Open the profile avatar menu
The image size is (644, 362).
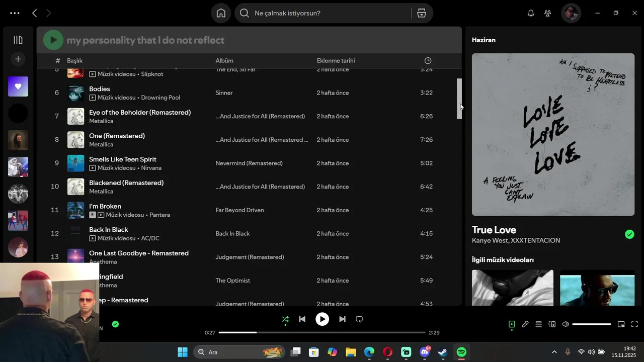[x=571, y=13]
